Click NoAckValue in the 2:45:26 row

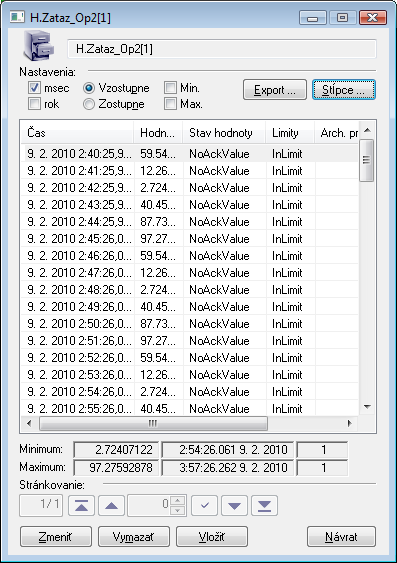pyautogui.click(x=219, y=238)
